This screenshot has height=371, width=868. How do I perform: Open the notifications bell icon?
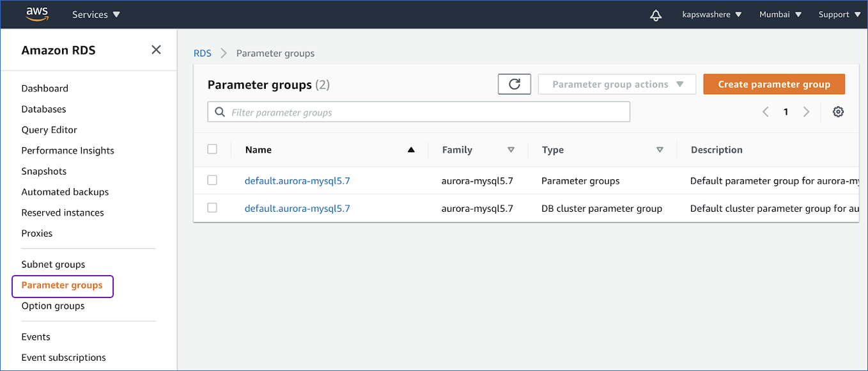[655, 15]
